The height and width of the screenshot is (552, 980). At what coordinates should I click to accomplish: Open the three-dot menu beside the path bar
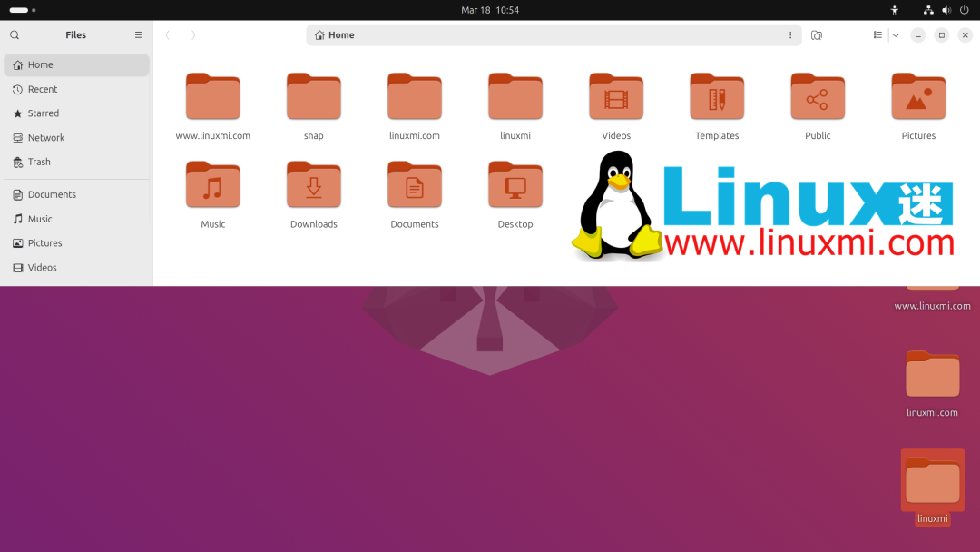pos(789,34)
